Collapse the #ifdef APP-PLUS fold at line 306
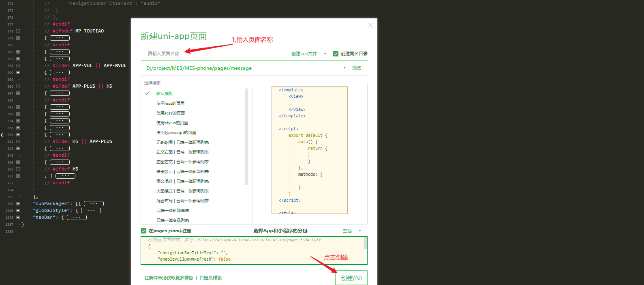Image resolution: width=644 pixels, height=285 pixels. [x=18, y=86]
